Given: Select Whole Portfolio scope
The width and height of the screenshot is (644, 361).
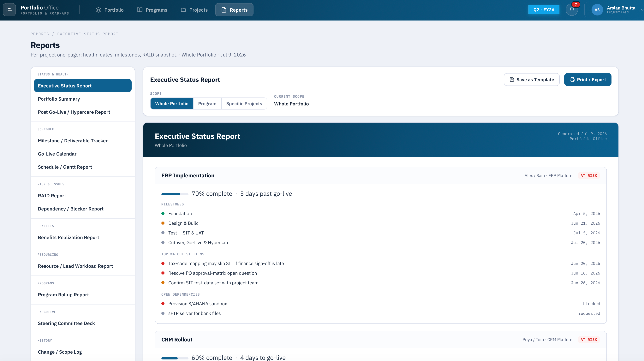Looking at the screenshot, I should click(x=172, y=104).
